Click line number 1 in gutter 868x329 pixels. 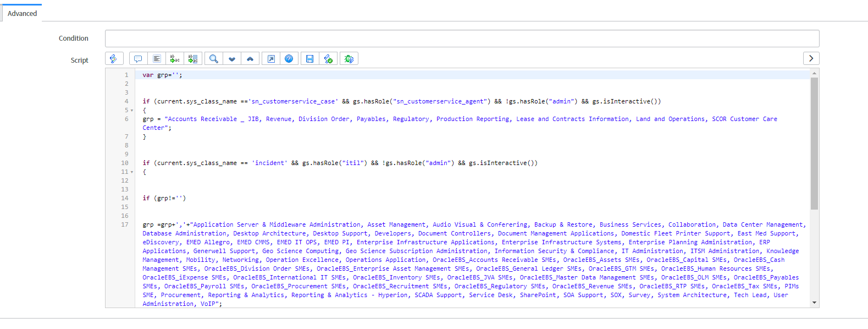pos(126,75)
